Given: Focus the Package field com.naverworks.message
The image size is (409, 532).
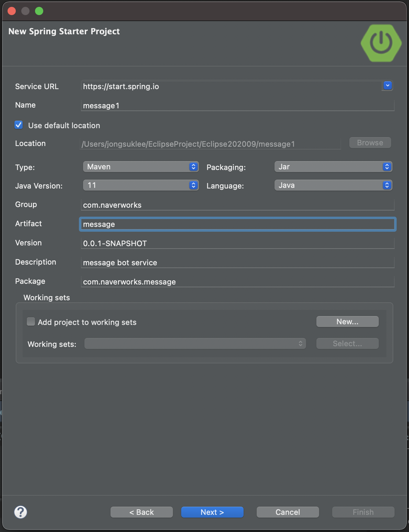Looking at the screenshot, I should pyautogui.click(x=238, y=282).
